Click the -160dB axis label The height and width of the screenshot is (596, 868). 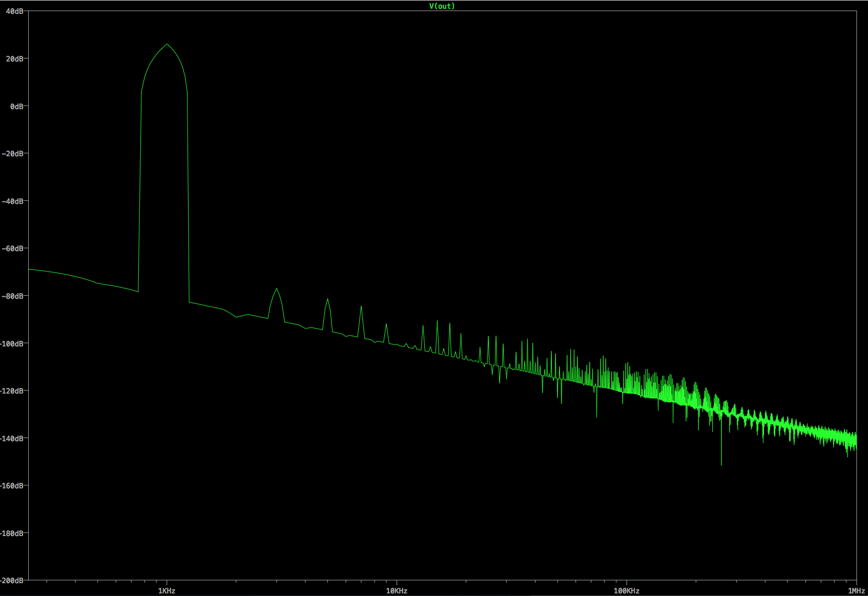click(x=12, y=486)
